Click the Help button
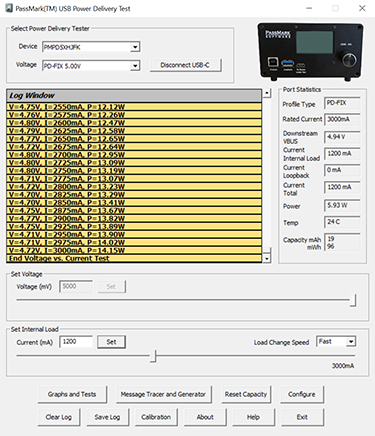 (x=253, y=417)
